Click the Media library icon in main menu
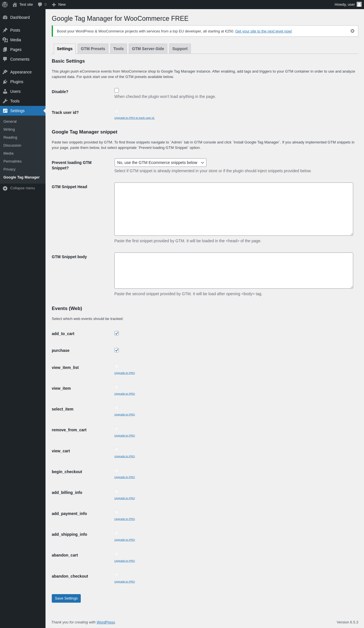The image size is (364, 628). (5, 40)
